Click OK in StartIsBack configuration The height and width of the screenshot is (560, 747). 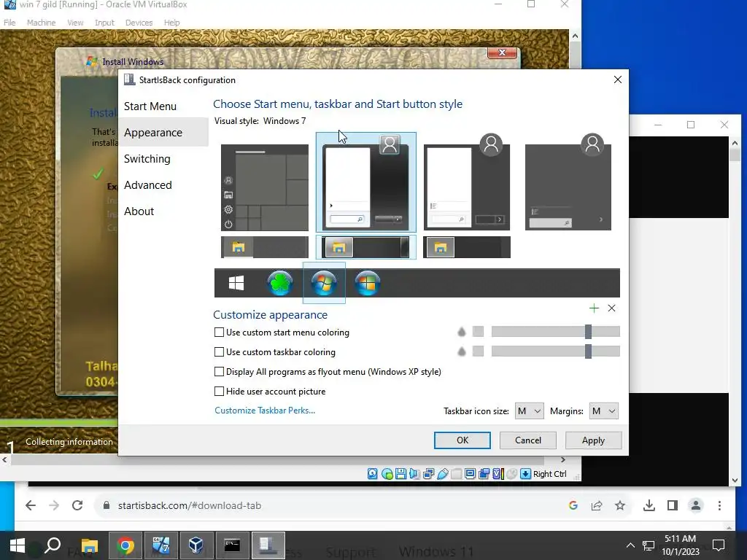pyautogui.click(x=462, y=440)
